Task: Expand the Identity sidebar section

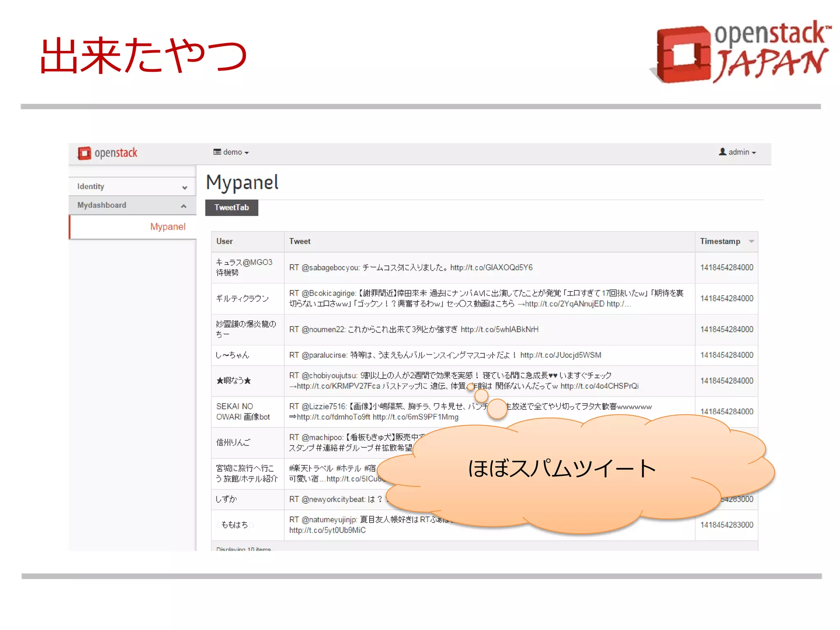Action: click(132, 187)
